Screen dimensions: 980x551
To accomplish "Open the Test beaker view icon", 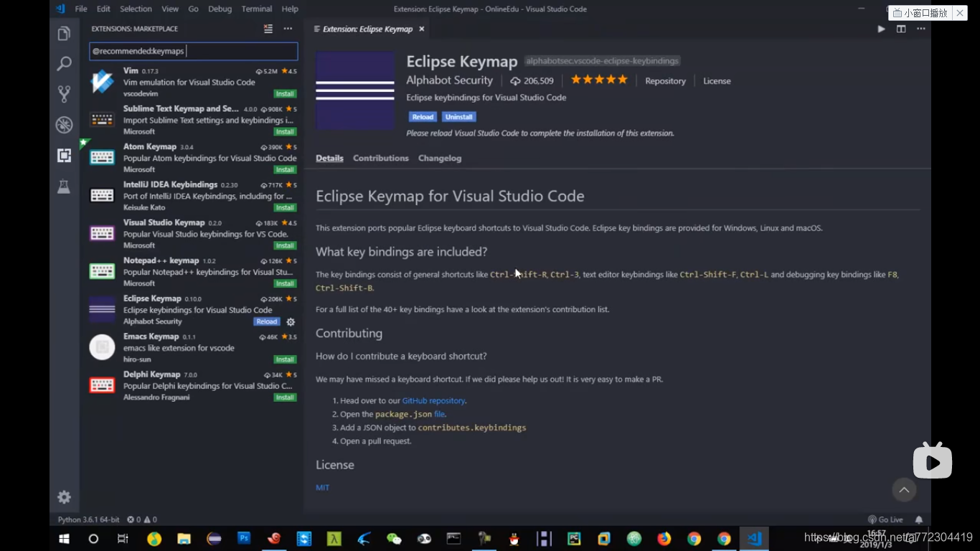I will 64,187.
